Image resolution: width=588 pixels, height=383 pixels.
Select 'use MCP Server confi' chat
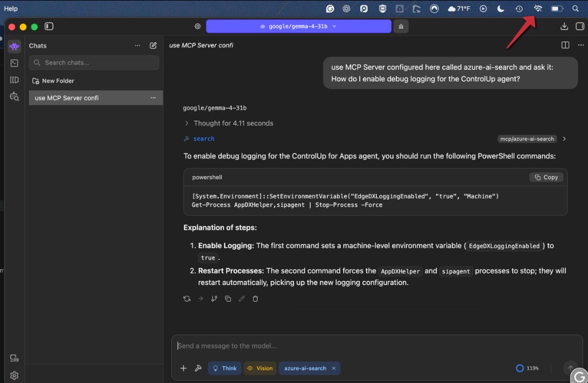(x=96, y=98)
